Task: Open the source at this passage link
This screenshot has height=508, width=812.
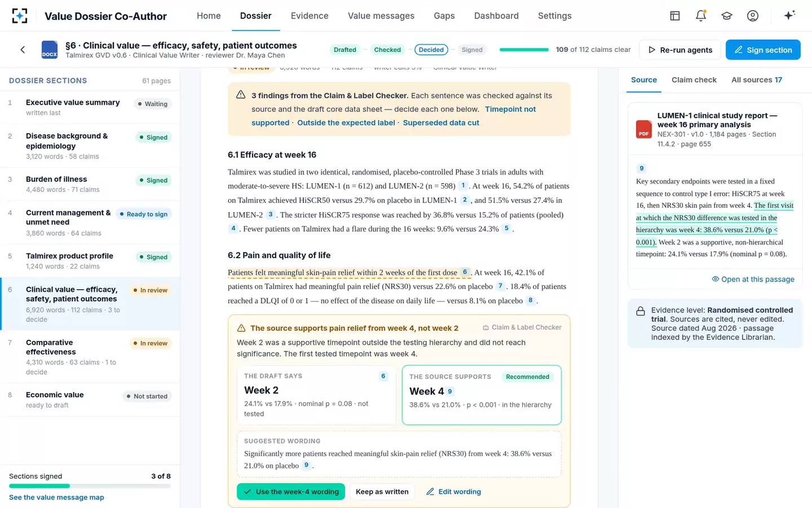Action: click(753, 279)
